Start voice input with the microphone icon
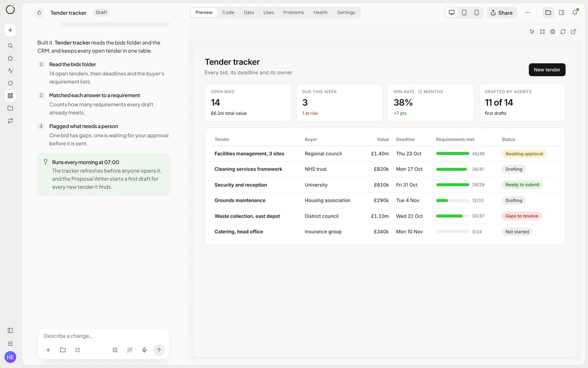 pyautogui.click(x=145, y=350)
